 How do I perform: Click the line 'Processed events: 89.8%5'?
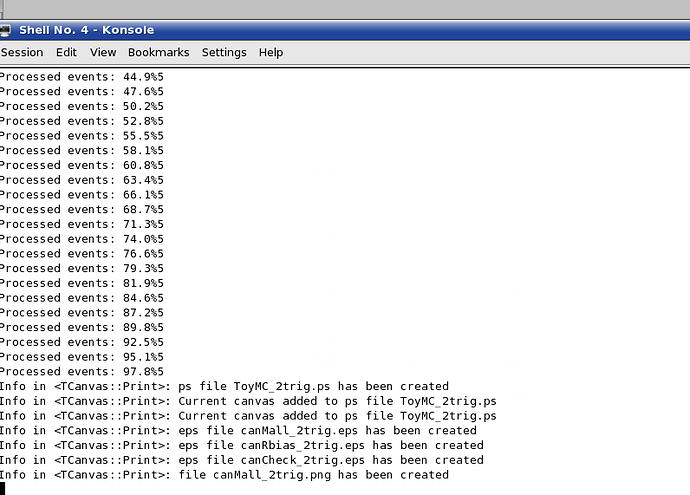click(82, 327)
